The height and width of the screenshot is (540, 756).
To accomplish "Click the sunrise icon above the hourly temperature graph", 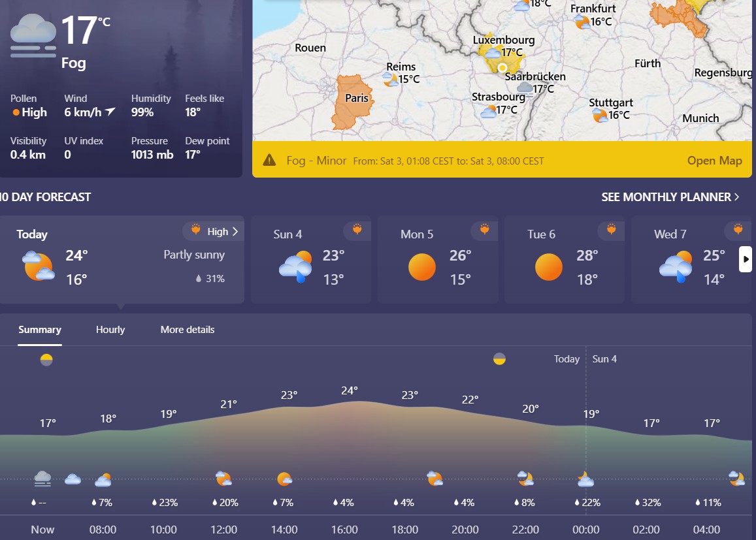I will (x=46, y=358).
